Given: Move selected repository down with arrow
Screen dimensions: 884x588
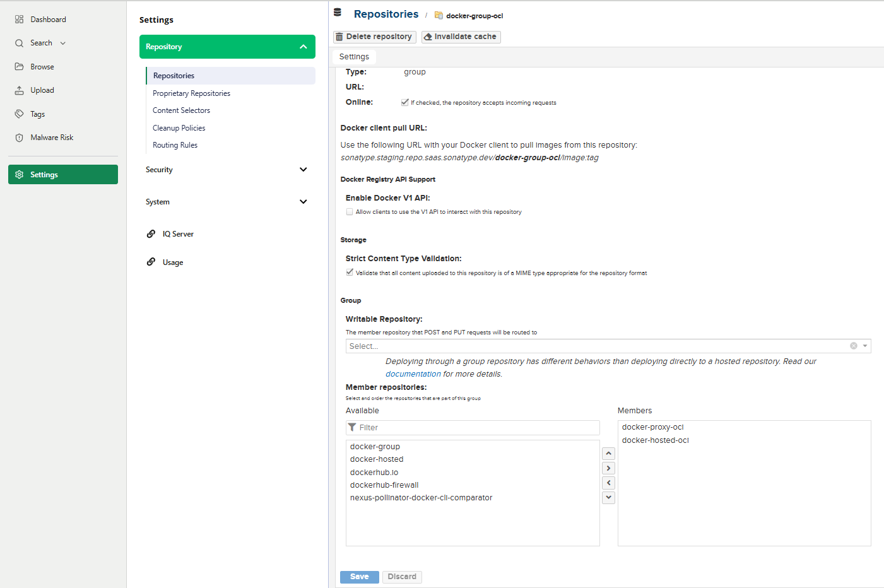Looking at the screenshot, I should pyautogui.click(x=608, y=497).
